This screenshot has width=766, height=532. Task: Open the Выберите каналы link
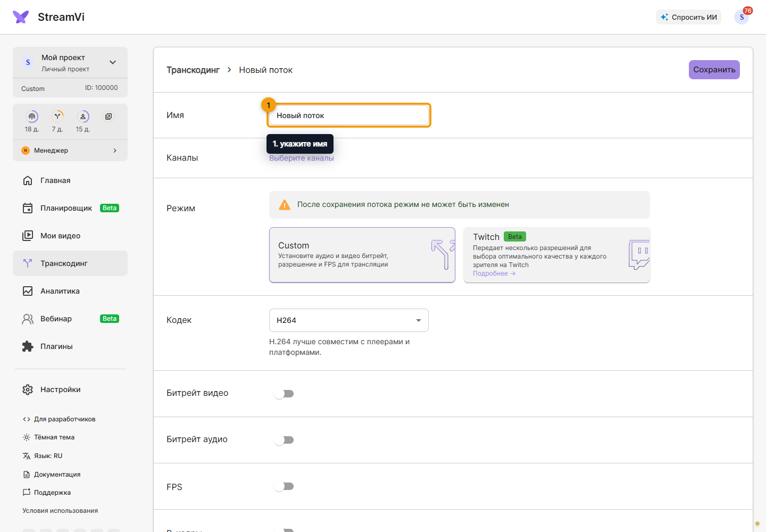click(x=302, y=158)
